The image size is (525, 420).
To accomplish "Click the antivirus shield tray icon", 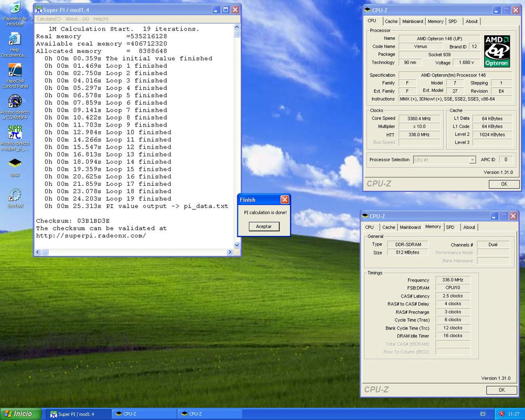I will [501, 414].
